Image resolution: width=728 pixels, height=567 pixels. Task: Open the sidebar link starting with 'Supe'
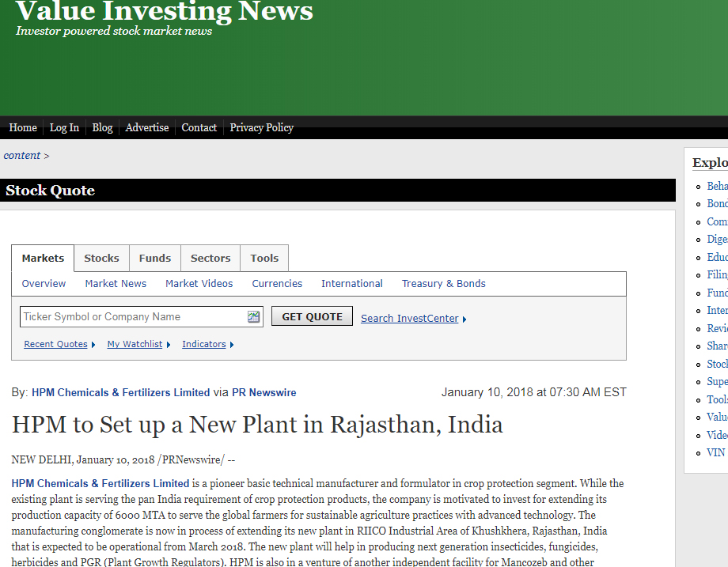point(718,382)
